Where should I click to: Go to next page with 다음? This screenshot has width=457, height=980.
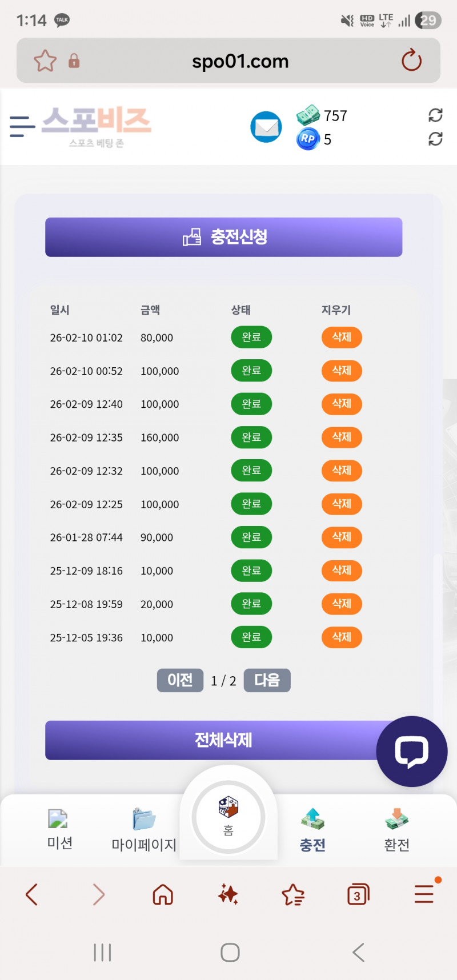(x=267, y=680)
